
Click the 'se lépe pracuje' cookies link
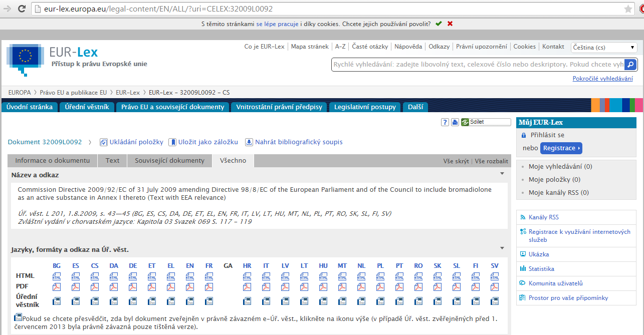click(x=277, y=24)
